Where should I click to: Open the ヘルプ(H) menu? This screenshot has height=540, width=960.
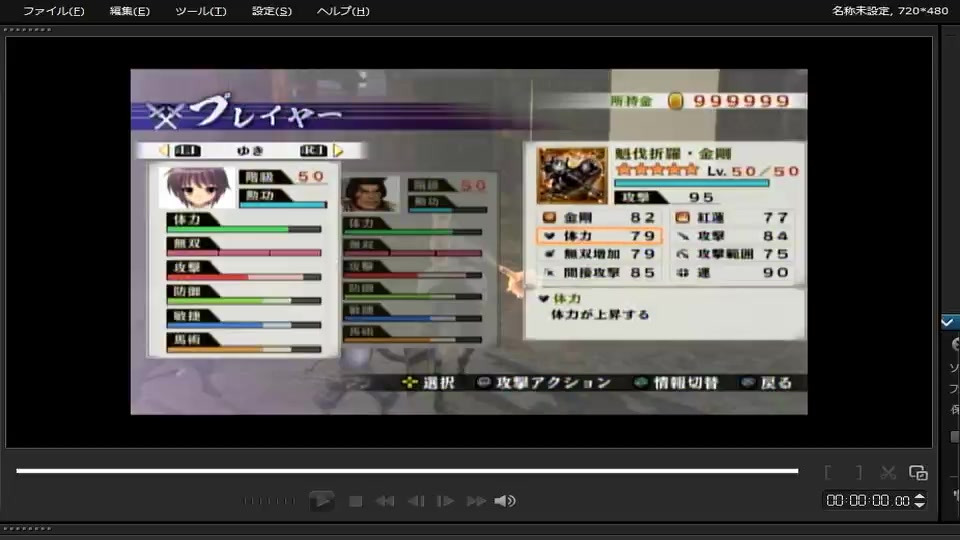click(x=343, y=11)
